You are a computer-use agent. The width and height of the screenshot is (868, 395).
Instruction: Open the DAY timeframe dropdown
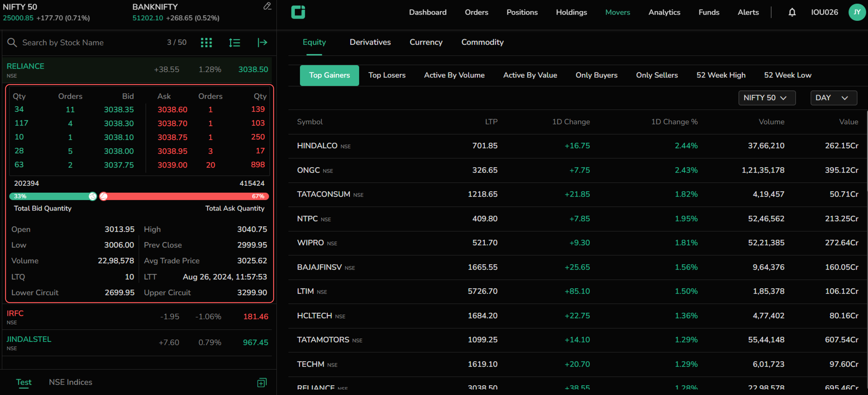coord(834,98)
